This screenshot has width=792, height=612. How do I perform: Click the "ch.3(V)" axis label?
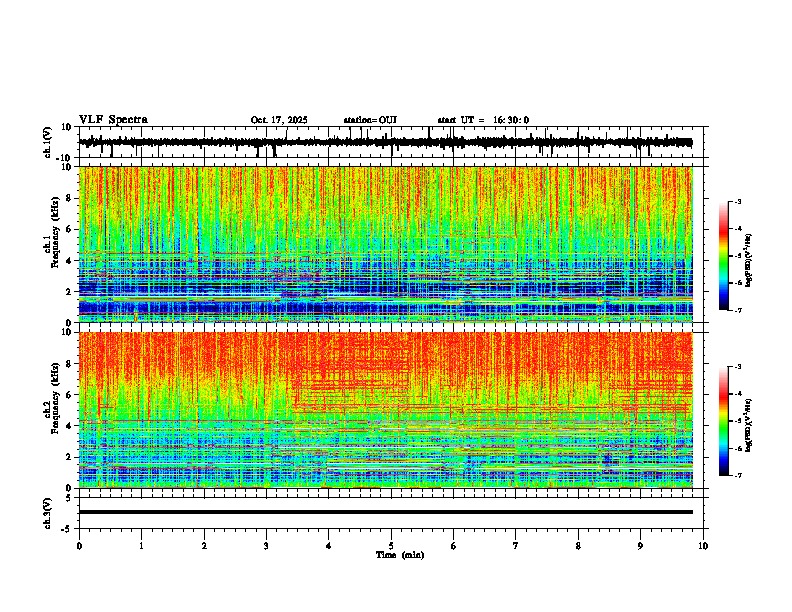click(x=47, y=513)
